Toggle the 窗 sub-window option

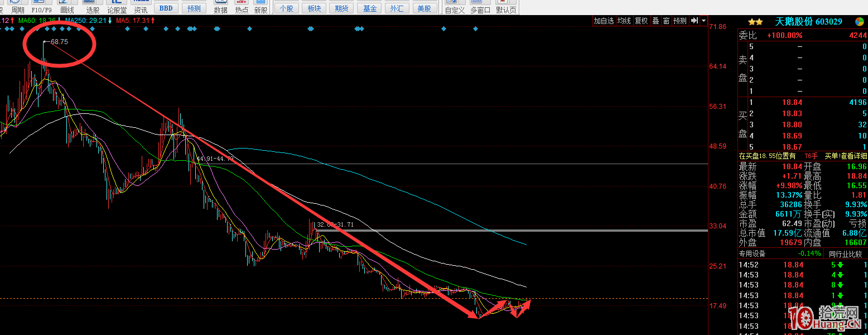click(x=666, y=21)
